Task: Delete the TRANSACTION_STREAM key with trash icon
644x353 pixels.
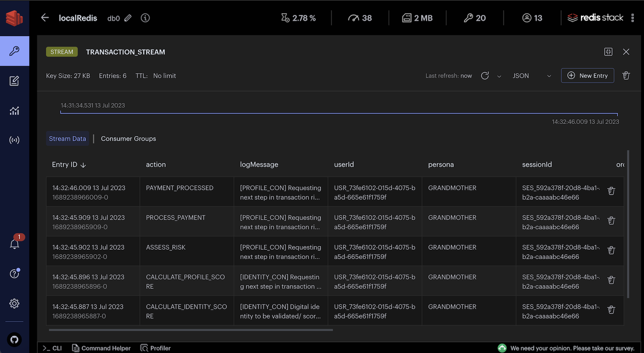Action: (626, 76)
